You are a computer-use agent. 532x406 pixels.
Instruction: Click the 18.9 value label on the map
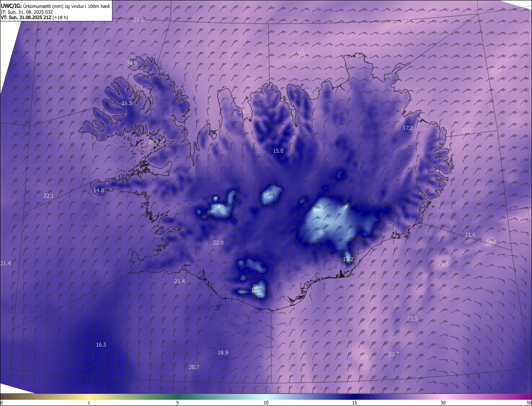[223, 352]
